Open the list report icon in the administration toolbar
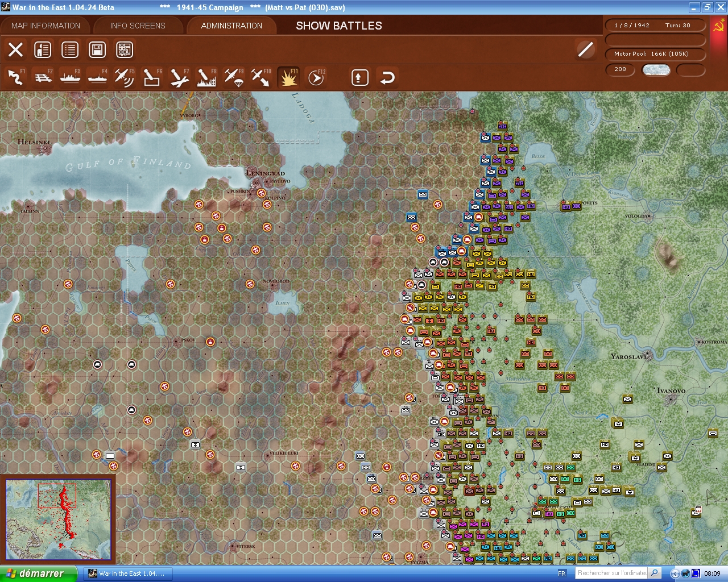 [70, 49]
